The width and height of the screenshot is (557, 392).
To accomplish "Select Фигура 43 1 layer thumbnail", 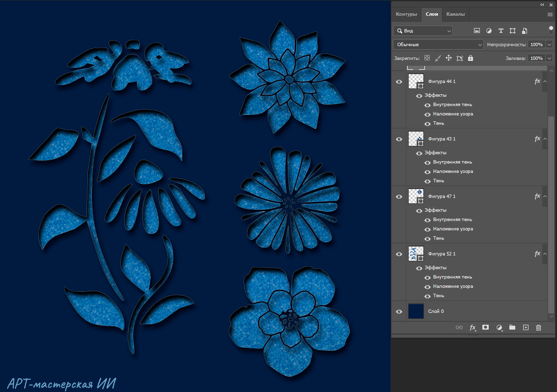I will point(416,139).
